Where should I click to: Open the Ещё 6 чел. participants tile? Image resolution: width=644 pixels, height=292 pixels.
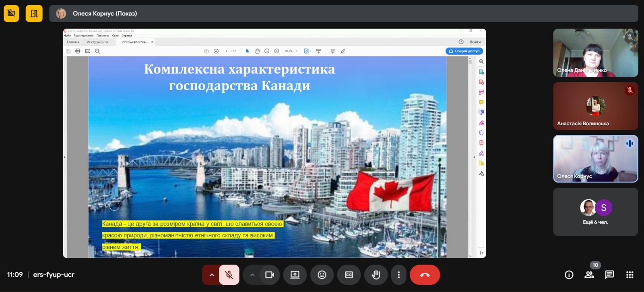pos(595,212)
